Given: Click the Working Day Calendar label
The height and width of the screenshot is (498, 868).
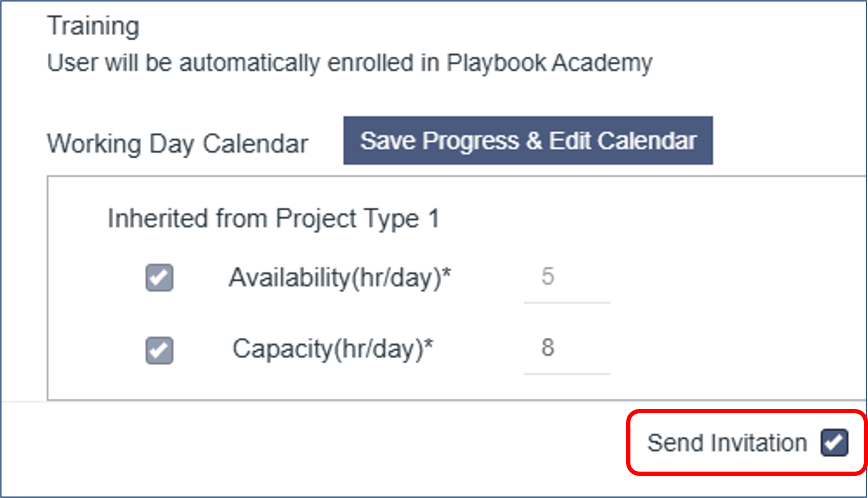Looking at the screenshot, I should tap(177, 144).
